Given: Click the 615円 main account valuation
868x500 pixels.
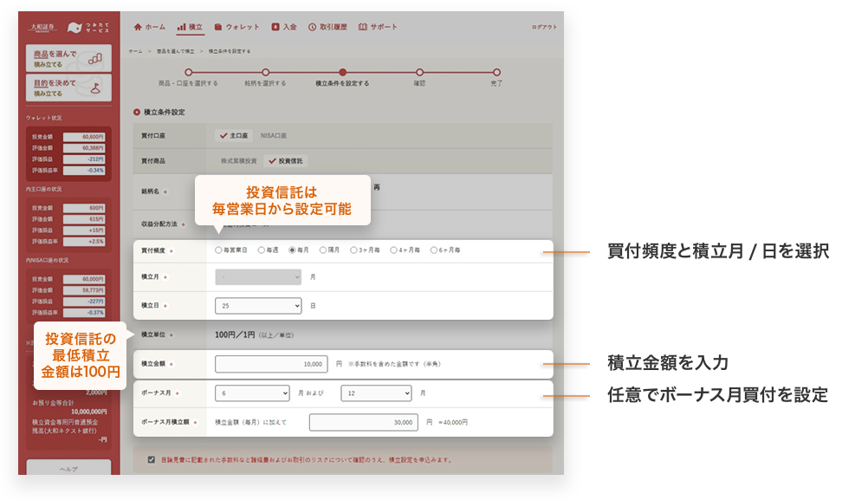Looking at the screenshot, I should click(x=84, y=219).
